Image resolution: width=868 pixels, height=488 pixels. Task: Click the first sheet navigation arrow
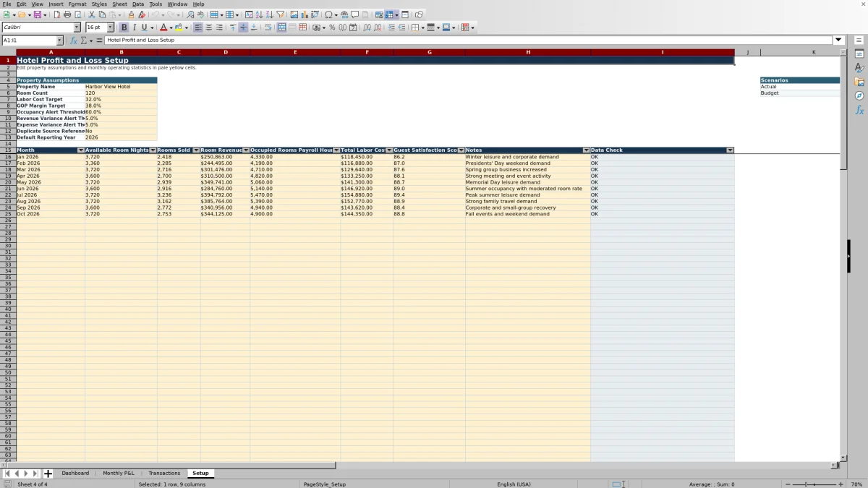pyautogui.click(x=7, y=474)
